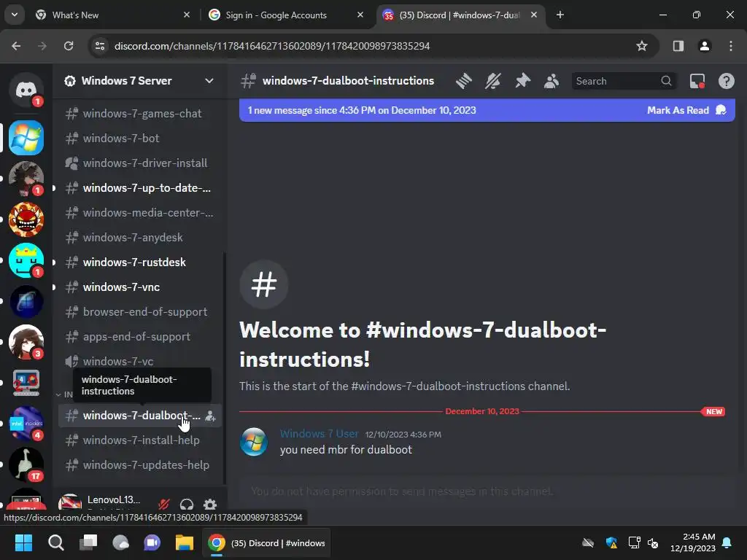Screen dimensions: 747x560
Task: Open User Settings gear icon
Action: [x=210, y=505]
